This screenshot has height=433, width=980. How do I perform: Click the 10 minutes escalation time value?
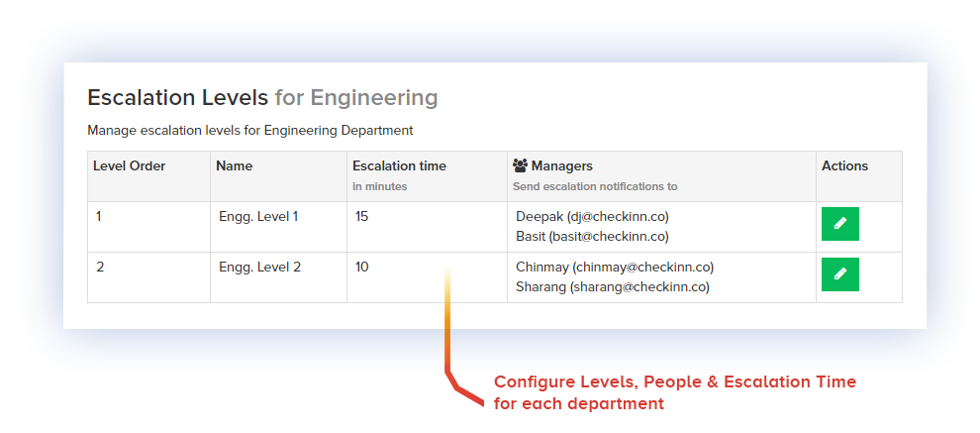coord(362,267)
